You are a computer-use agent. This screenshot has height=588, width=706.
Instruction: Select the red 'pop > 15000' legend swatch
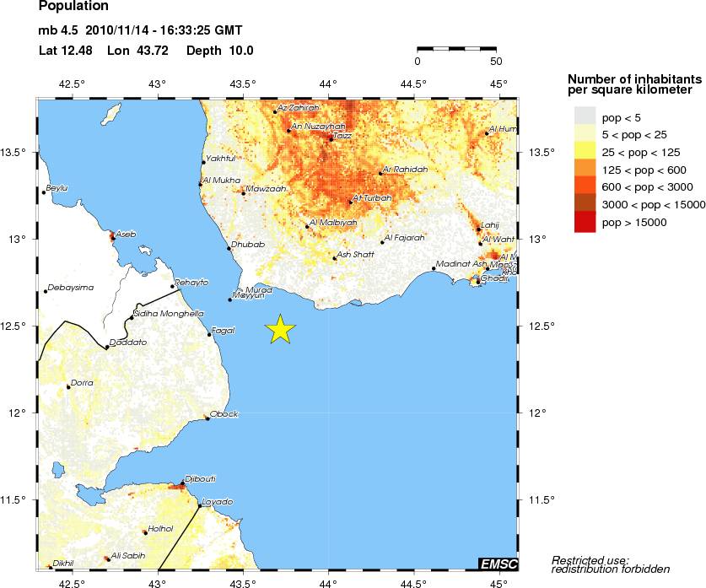[585, 222]
